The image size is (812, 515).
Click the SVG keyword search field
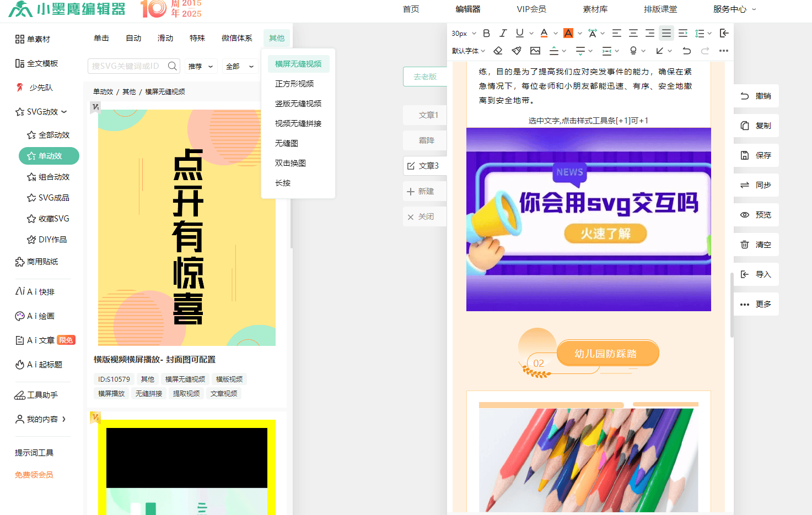tap(127, 66)
